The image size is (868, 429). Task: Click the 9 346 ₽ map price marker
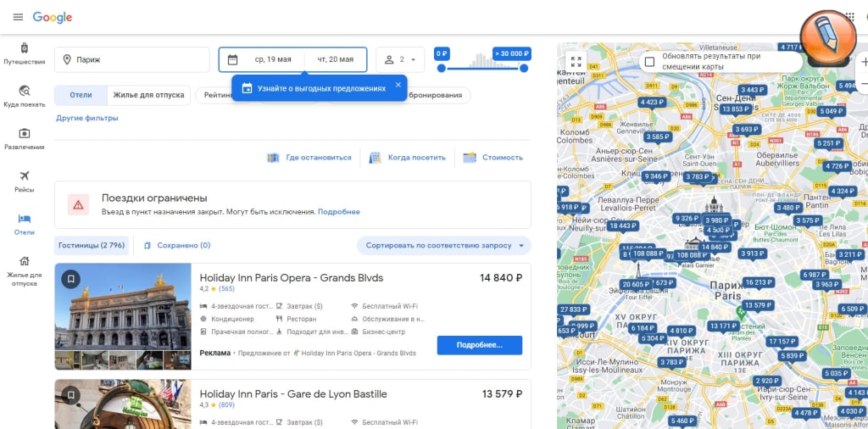(657, 176)
